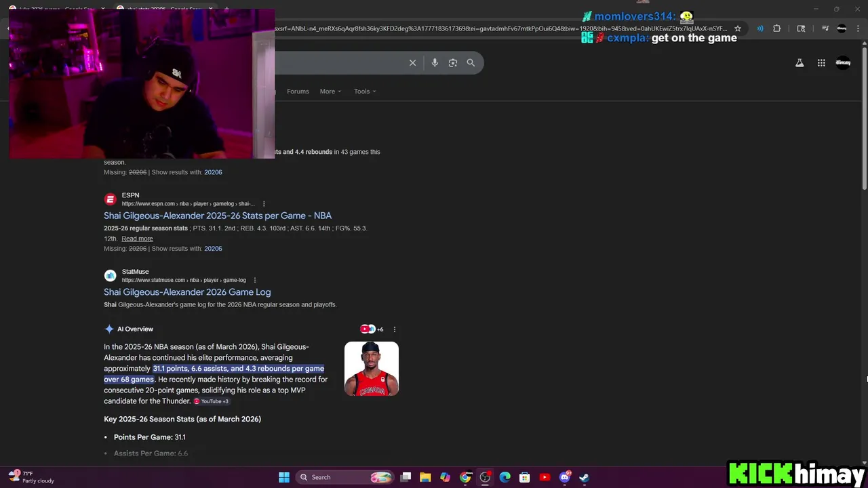Click the 'Key 2025-26 Season Stats' heading
Screen dimensions: 868x488
click(182, 419)
